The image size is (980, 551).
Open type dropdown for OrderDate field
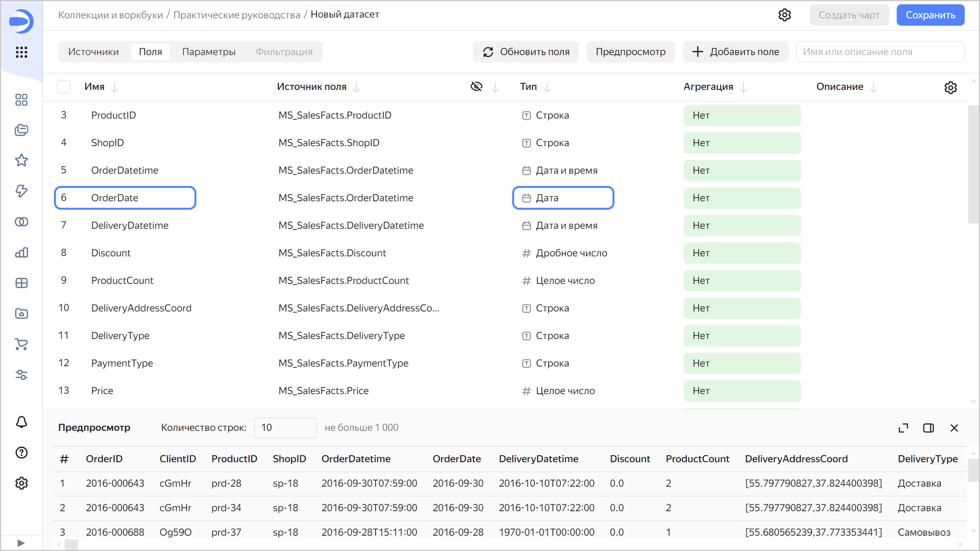[x=563, y=198]
